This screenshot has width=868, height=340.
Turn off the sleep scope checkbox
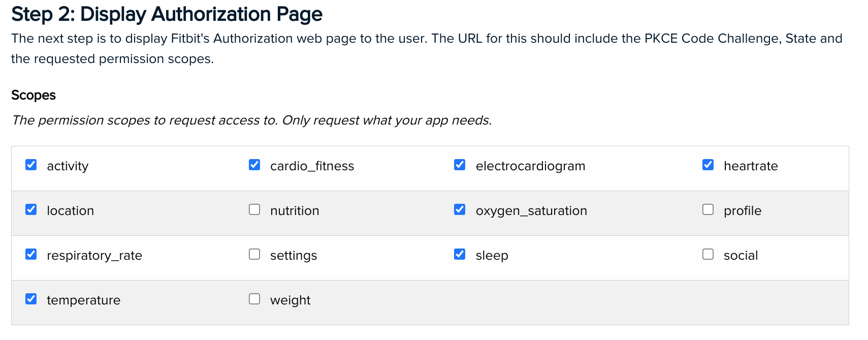point(460,255)
